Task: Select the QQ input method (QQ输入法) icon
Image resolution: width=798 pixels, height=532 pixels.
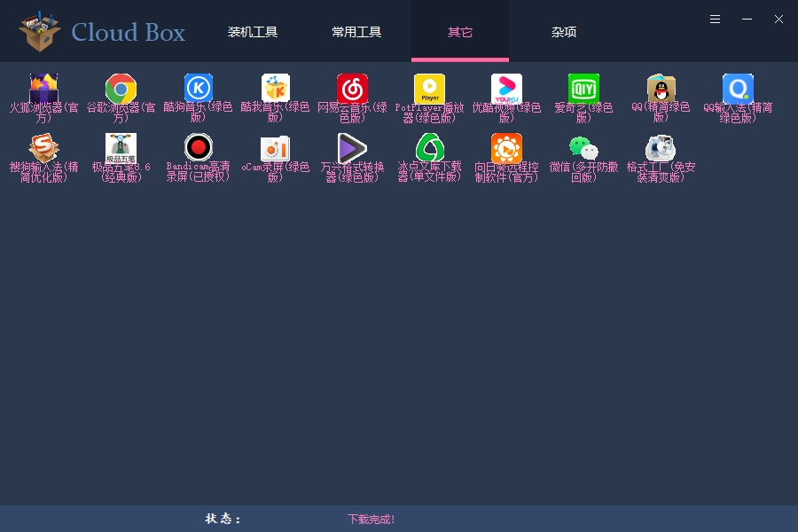Action: (x=738, y=89)
